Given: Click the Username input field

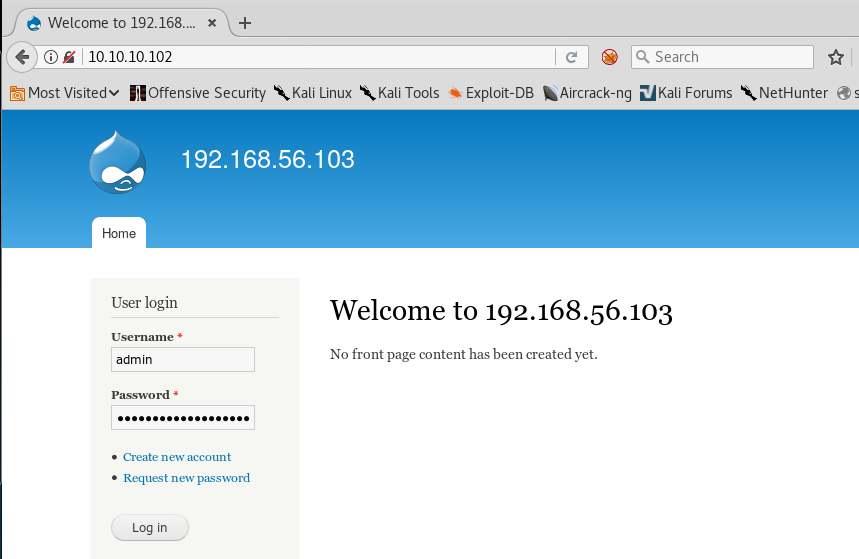Looking at the screenshot, I should [x=183, y=360].
